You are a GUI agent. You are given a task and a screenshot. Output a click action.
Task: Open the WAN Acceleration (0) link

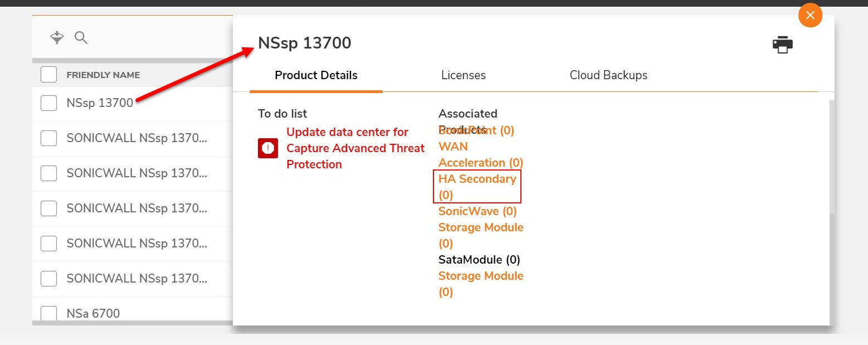[480, 155]
